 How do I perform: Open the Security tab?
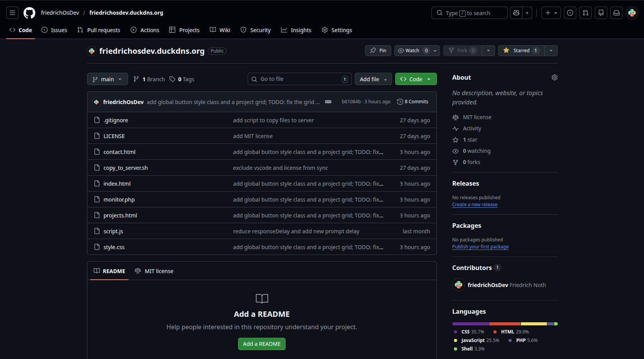[255, 30]
